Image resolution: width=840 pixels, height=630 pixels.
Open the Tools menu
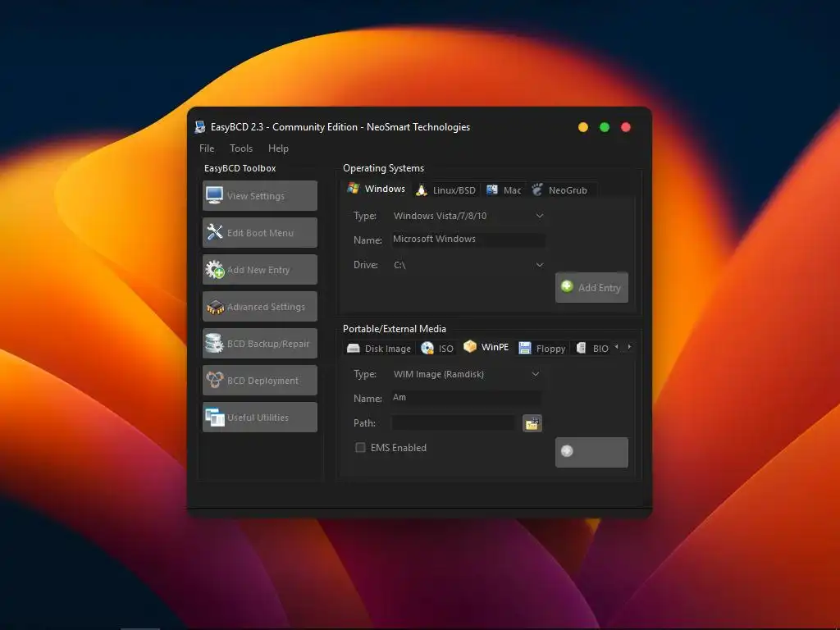click(x=241, y=148)
